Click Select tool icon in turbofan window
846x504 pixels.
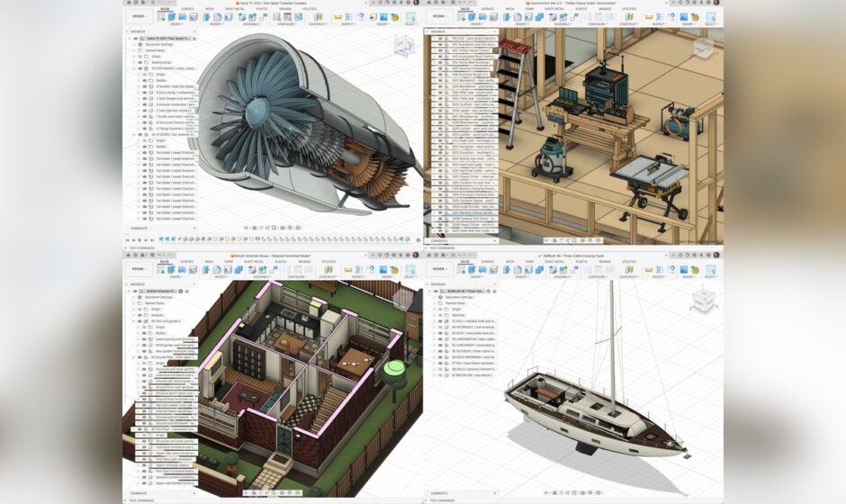pyautogui.click(x=411, y=17)
